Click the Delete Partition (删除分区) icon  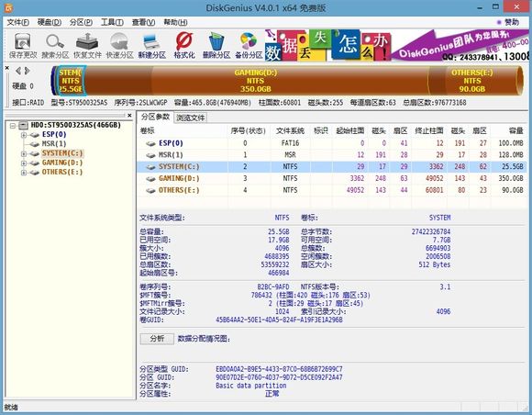pos(216,46)
